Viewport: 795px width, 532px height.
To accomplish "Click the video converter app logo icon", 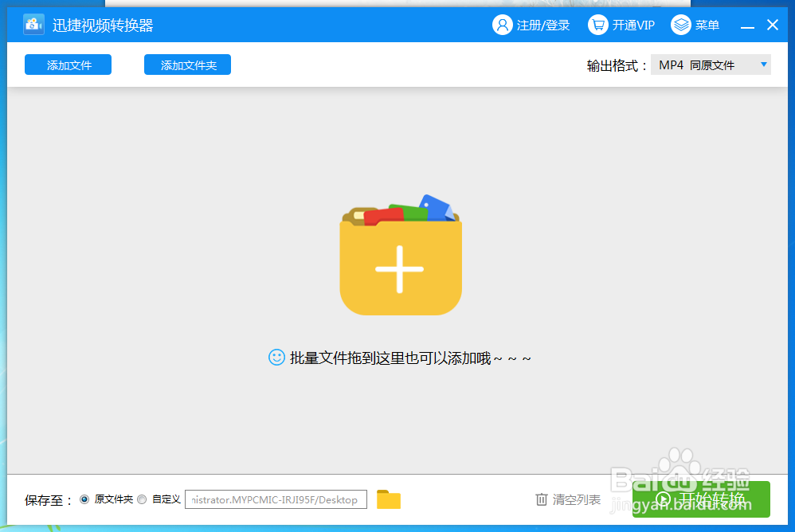I will pyautogui.click(x=32, y=23).
